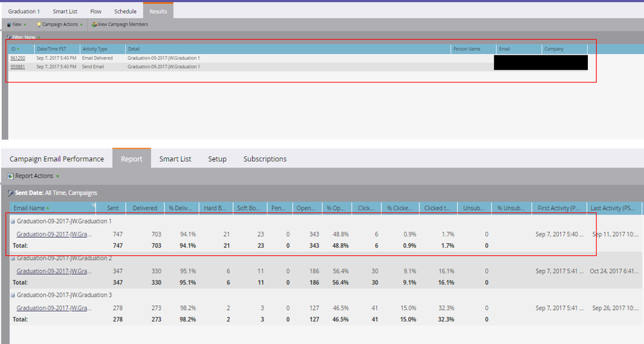Viewport: 644px width, 344px height.
Task: Open the Subscriptions tab
Action: click(x=265, y=159)
